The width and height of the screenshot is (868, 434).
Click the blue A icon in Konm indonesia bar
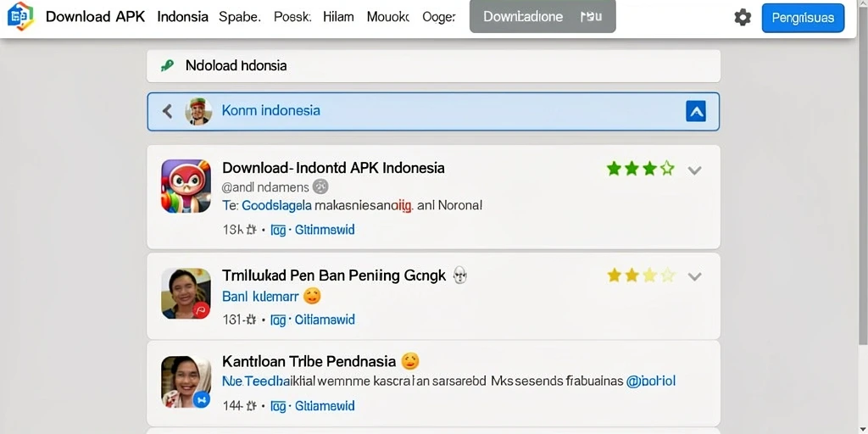696,112
